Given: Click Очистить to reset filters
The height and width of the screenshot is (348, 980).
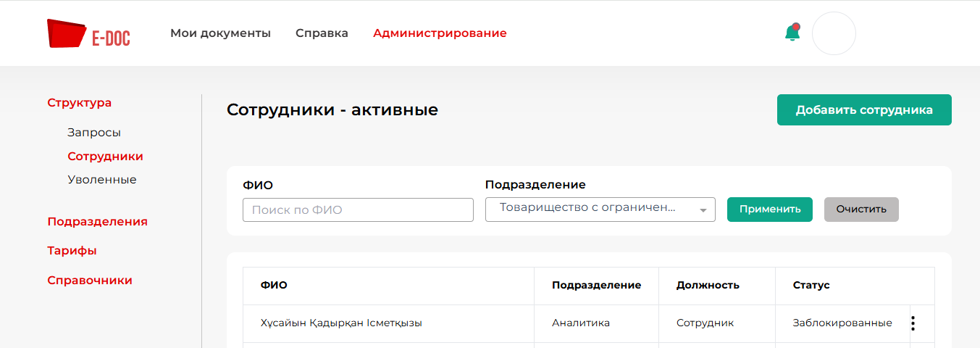Looking at the screenshot, I should click(x=861, y=210).
